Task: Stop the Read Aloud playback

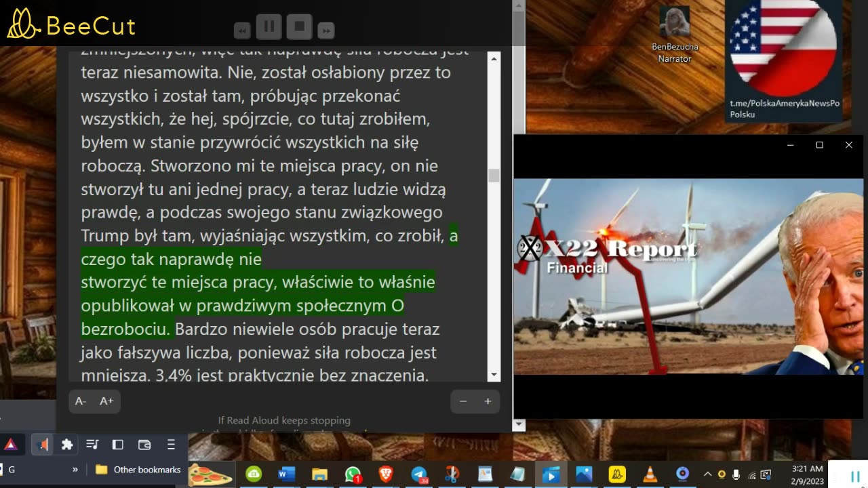Action: click(299, 27)
